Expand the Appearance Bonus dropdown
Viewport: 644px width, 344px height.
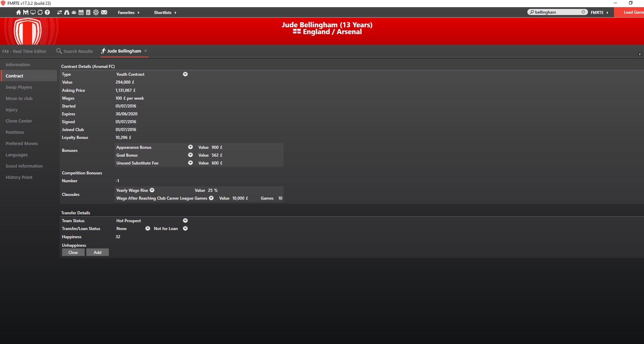click(x=190, y=147)
